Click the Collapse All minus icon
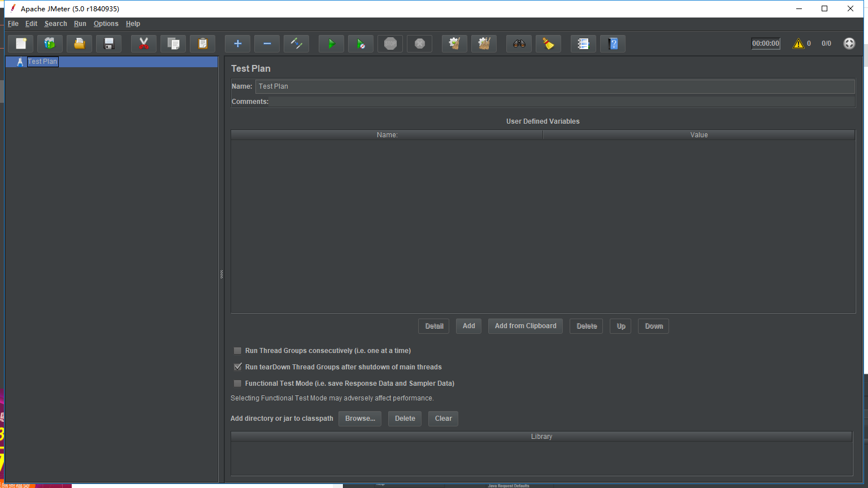Screen dimensions: 868x488 click(267, 43)
